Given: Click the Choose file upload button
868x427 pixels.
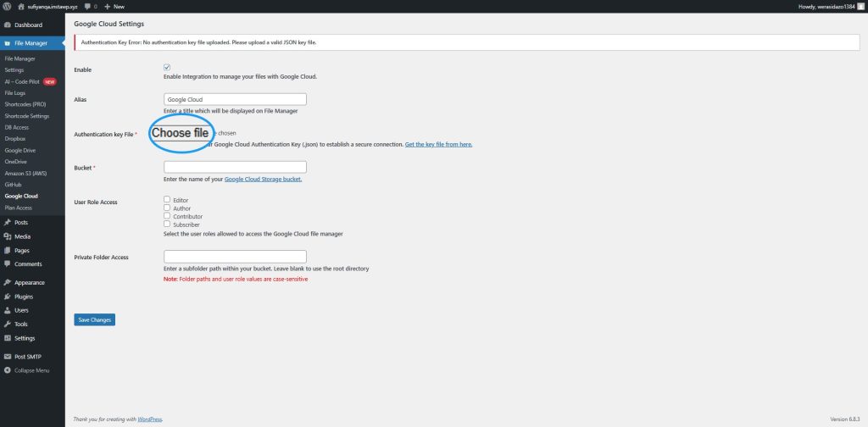Looking at the screenshot, I should point(180,133).
